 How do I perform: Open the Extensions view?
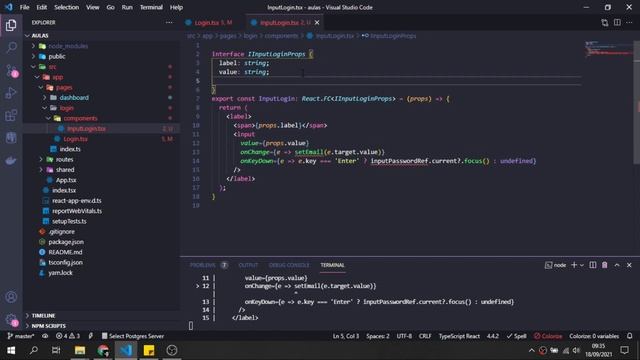(x=11, y=115)
